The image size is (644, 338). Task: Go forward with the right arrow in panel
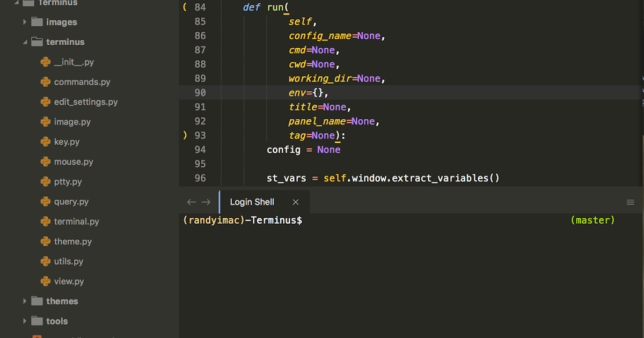coord(206,202)
